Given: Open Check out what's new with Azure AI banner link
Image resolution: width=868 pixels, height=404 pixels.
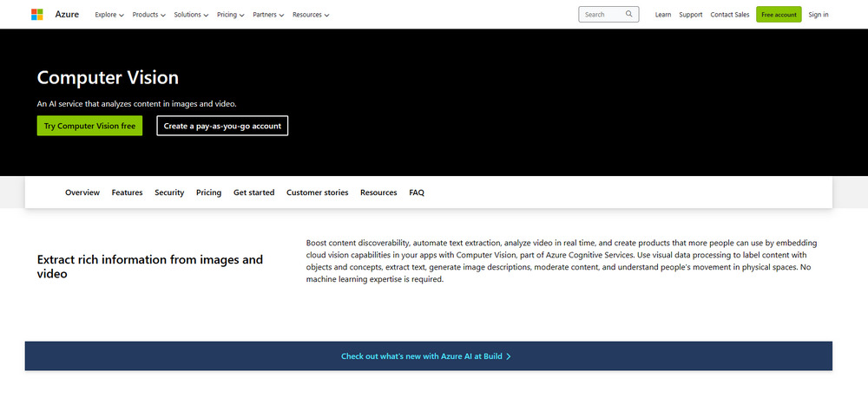Looking at the screenshot, I should [425, 356].
